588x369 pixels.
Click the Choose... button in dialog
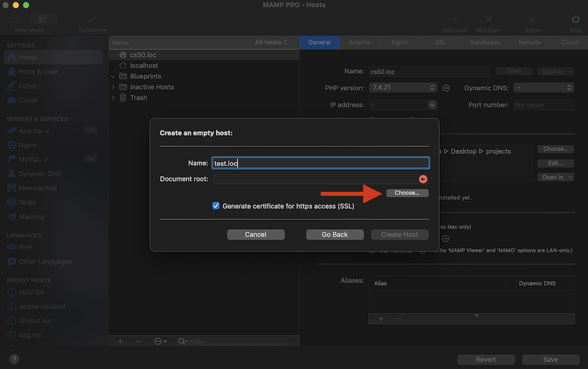(x=407, y=193)
